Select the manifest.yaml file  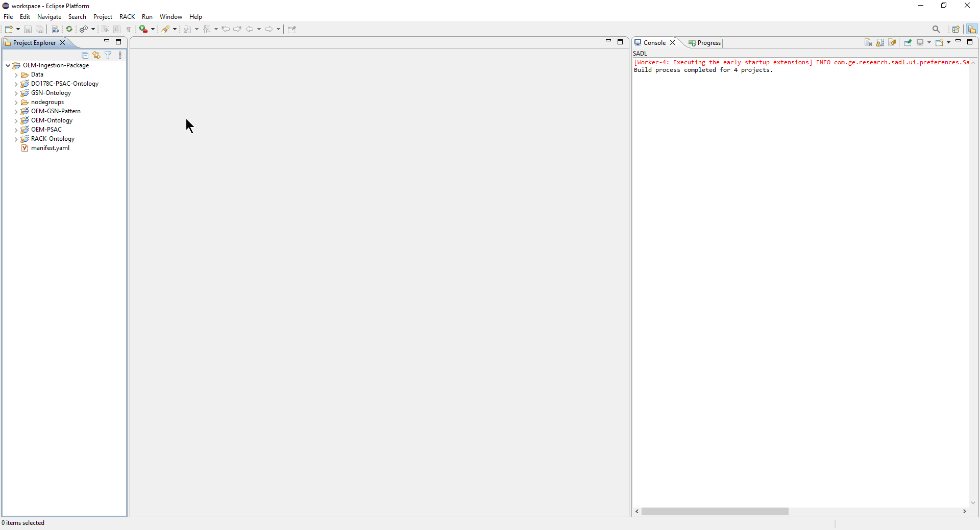click(x=50, y=148)
